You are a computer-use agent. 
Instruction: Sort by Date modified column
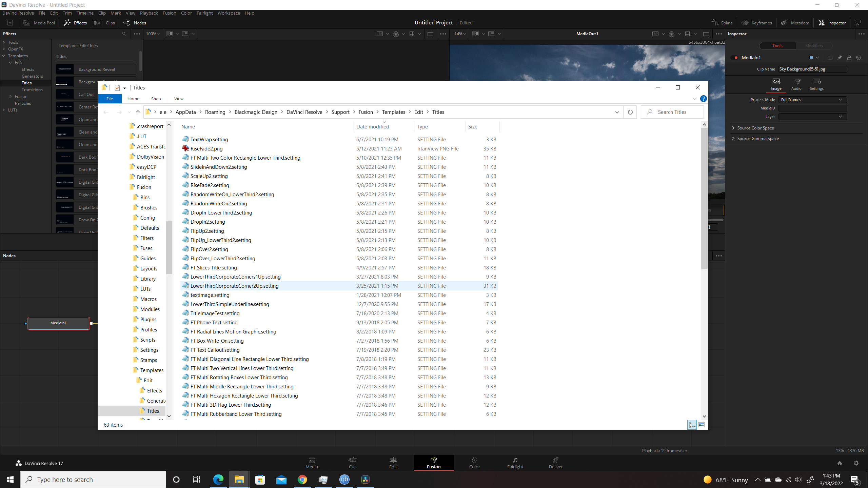(384, 126)
